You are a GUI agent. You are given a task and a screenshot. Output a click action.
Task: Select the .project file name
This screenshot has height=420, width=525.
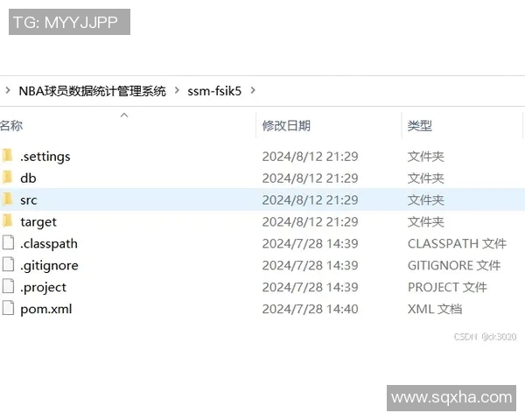tap(43, 287)
